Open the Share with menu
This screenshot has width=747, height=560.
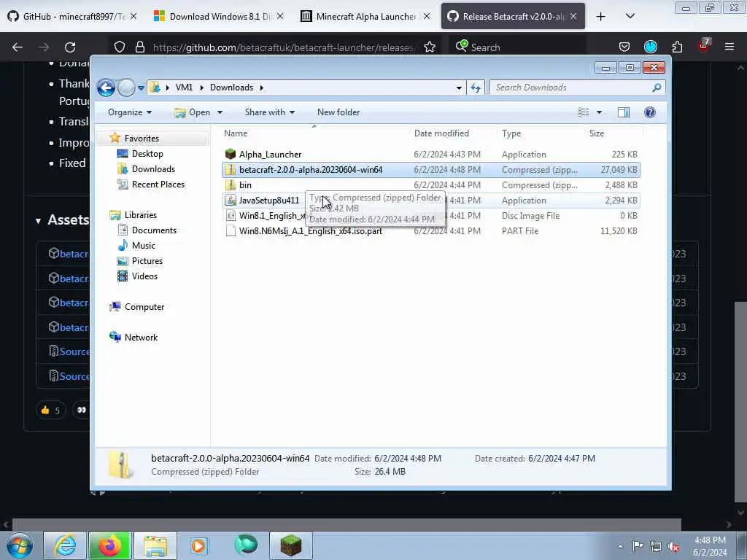[x=270, y=112]
